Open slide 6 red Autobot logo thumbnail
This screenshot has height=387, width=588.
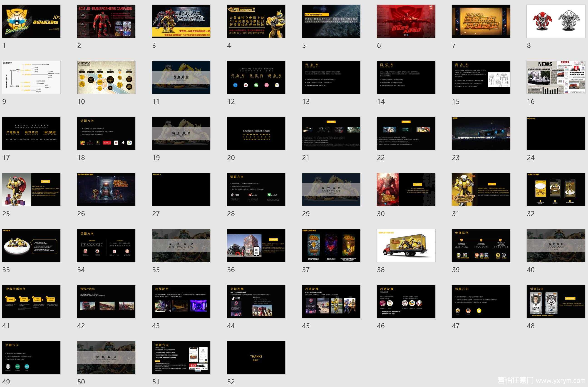pos(406,21)
